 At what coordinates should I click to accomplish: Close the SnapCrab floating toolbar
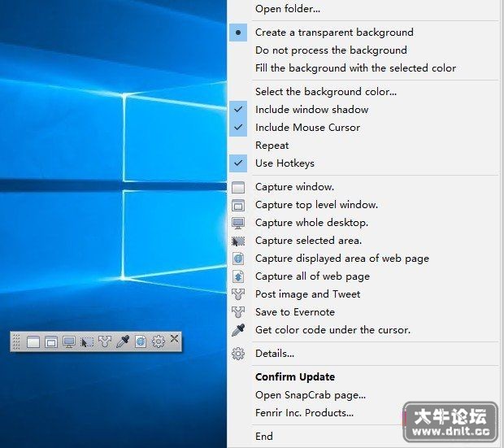point(174,339)
